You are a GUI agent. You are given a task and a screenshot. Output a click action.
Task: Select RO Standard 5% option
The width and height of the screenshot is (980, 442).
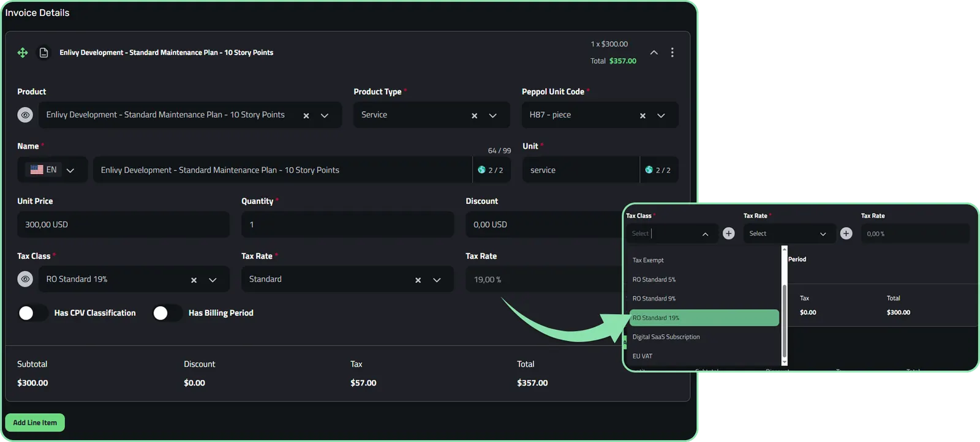pyautogui.click(x=704, y=279)
